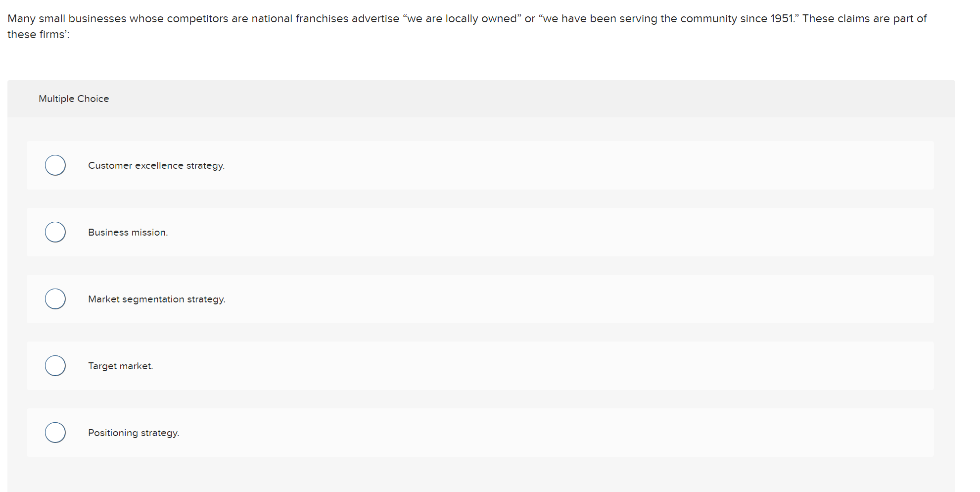980x492 pixels.
Task: Select the radio button for Business mission
Action: [55, 232]
